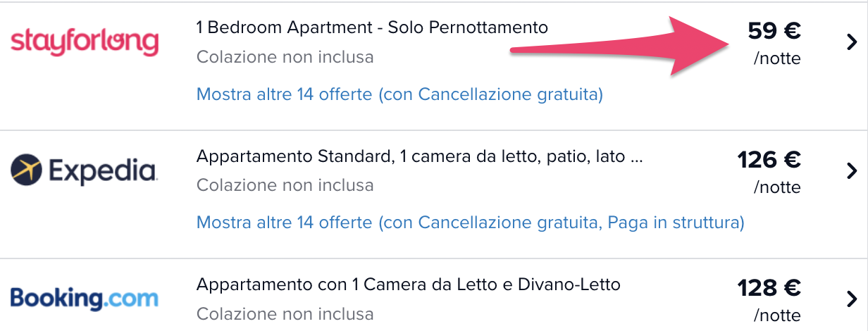The height and width of the screenshot is (331, 868).
Task: Click the /notte label below 126 €
Action: (777, 187)
